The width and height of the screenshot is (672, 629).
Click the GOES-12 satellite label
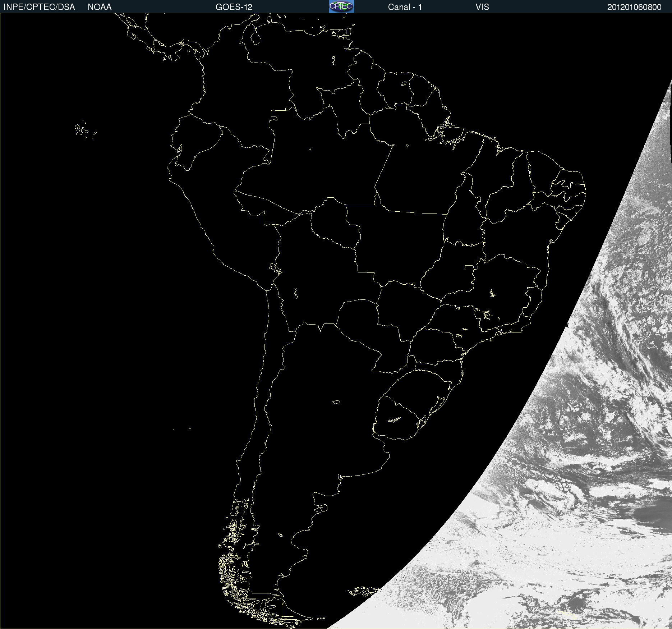tap(234, 7)
